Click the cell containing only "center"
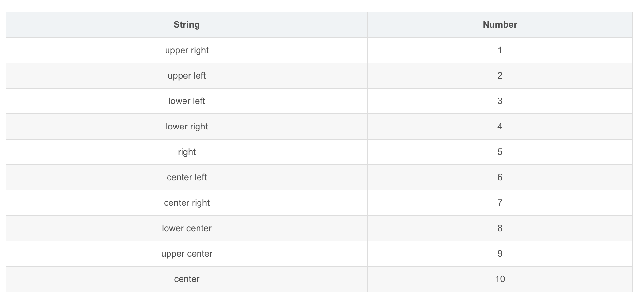Screen dimensions: 644x300 click(186, 279)
